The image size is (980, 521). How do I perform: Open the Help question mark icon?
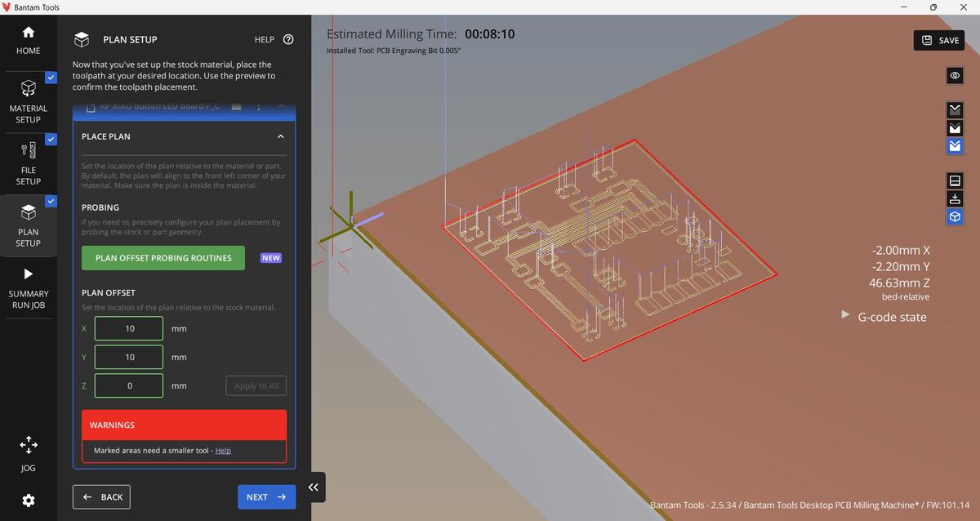click(x=288, y=39)
